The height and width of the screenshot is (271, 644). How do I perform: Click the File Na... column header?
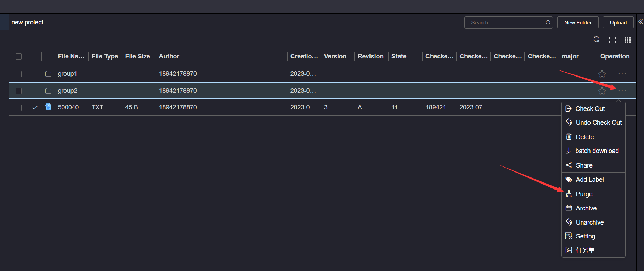pos(71,56)
